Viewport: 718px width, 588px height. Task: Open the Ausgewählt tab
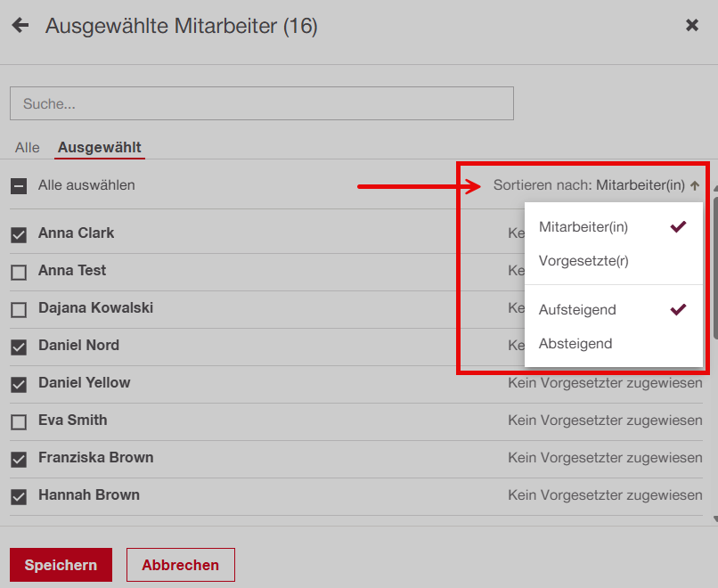point(100,147)
